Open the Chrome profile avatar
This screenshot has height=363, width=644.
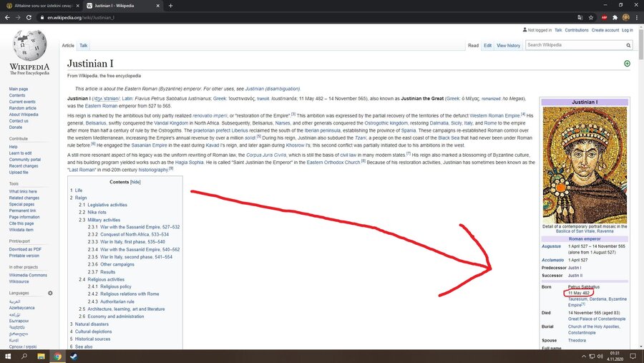tap(625, 17)
